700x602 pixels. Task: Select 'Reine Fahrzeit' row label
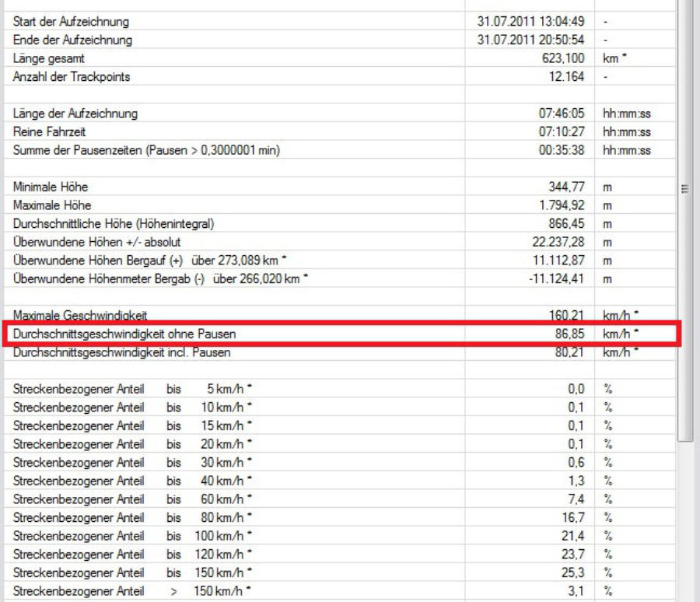[49, 131]
